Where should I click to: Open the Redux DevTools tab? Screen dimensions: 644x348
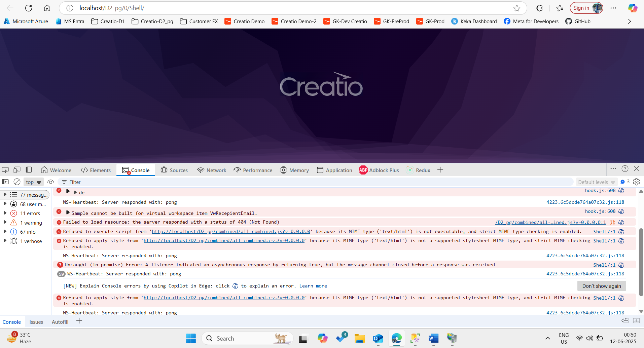click(x=418, y=170)
